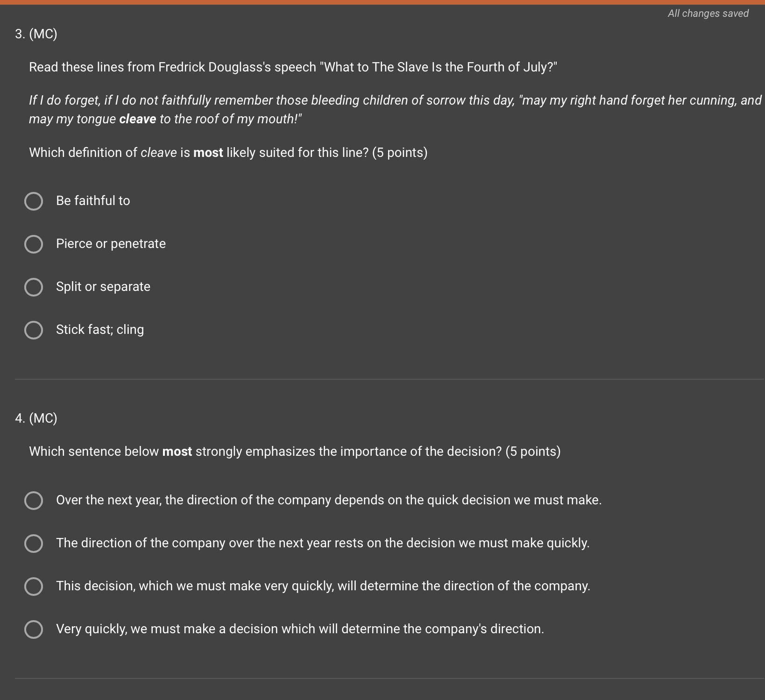Choose 'This decision, which we must make' option
765x700 pixels.
click(x=34, y=587)
